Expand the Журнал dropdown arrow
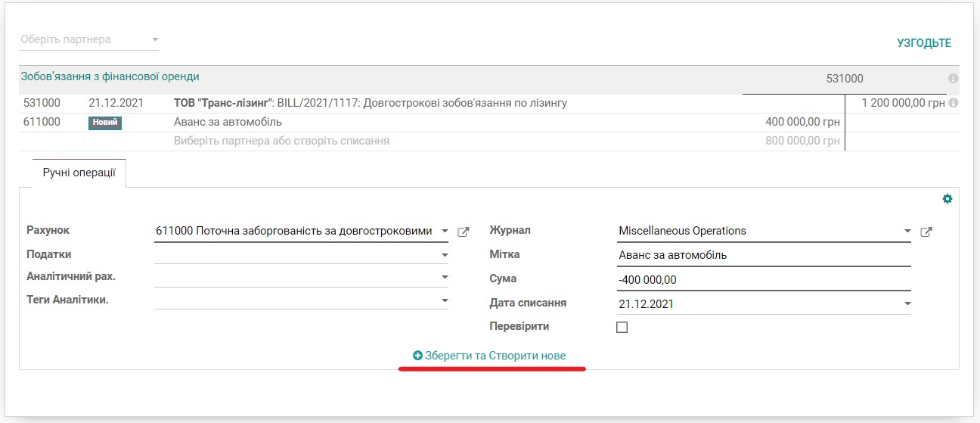980x423 pixels. click(x=907, y=232)
